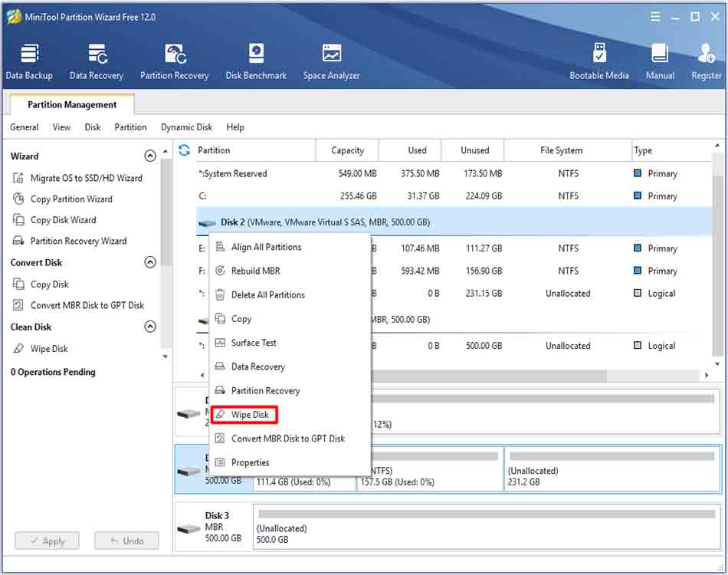Click the Apply button
Viewport: 728px width, 575px height.
(x=47, y=540)
